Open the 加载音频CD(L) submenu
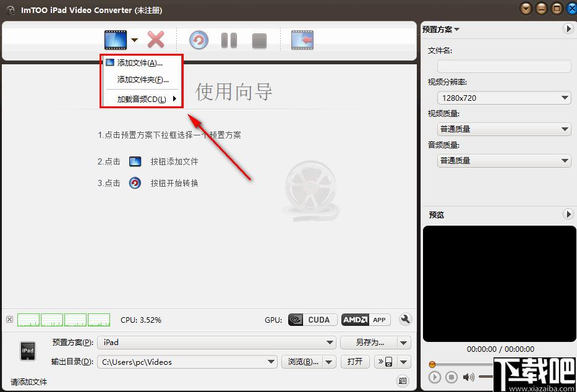 click(x=142, y=99)
